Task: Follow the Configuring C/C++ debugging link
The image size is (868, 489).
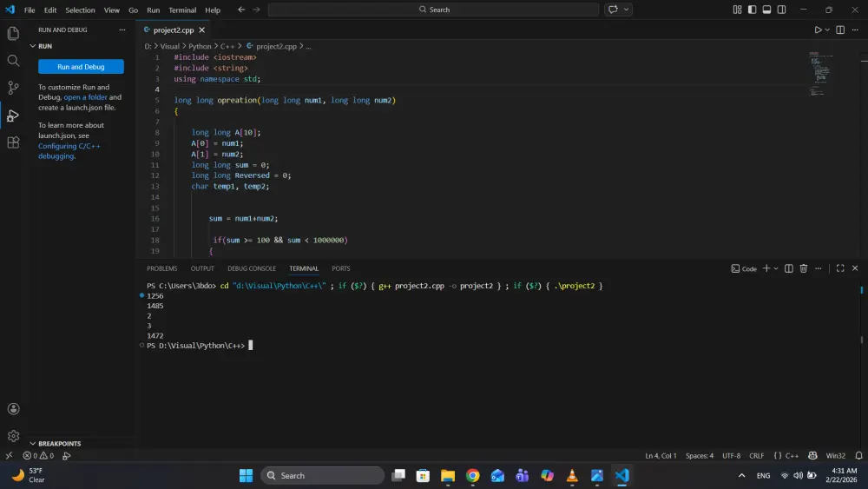Action: pyautogui.click(x=69, y=151)
